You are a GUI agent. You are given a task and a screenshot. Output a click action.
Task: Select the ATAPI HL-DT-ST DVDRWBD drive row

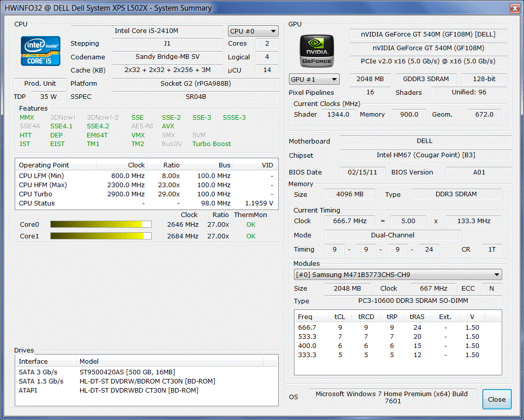(x=146, y=390)
